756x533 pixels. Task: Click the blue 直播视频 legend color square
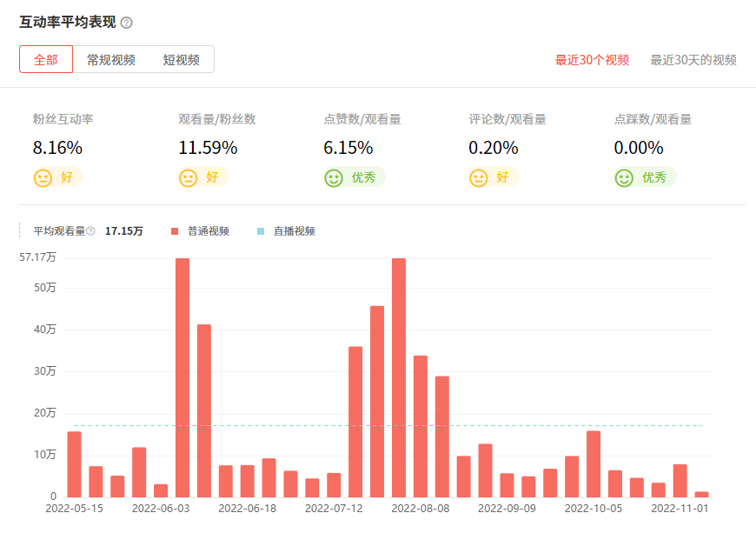tap(261, 231)
